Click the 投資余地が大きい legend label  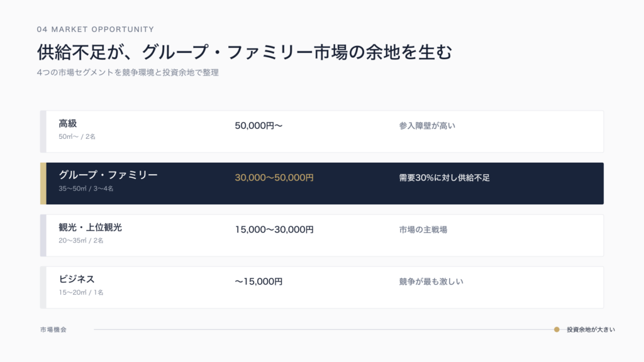[x=591, y=329]
